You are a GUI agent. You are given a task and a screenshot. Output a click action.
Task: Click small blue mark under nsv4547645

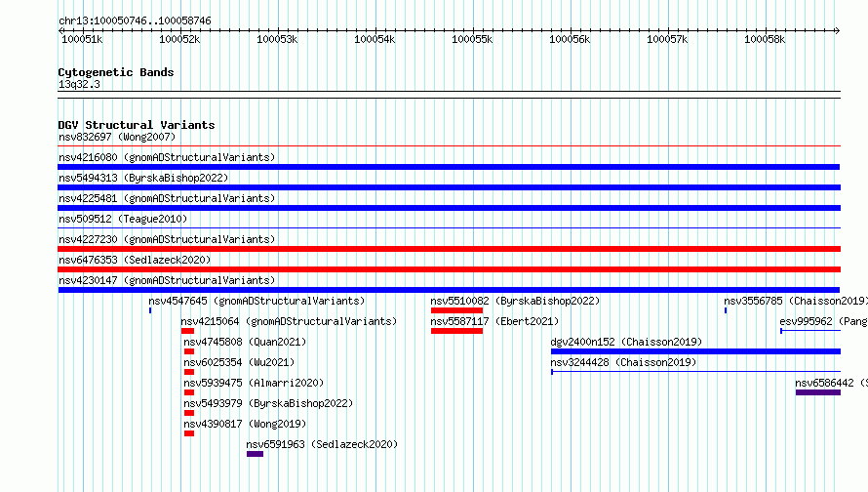pos(150,310)
